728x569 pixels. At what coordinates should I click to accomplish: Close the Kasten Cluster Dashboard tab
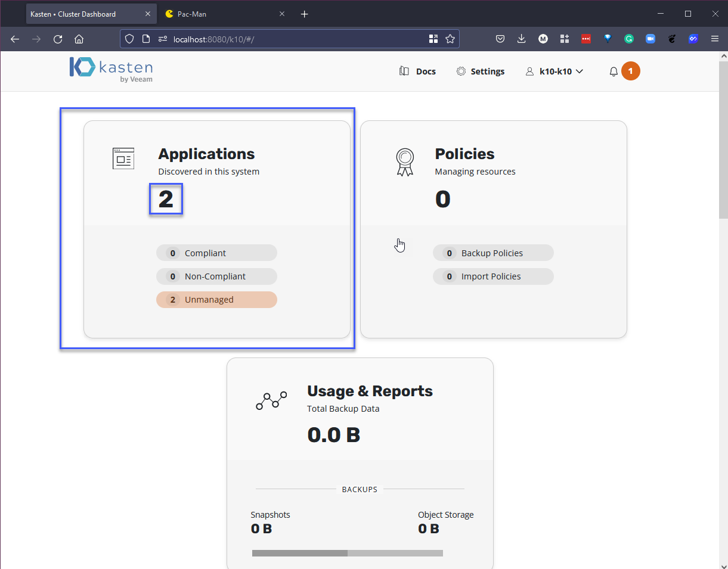click(148, 14)
